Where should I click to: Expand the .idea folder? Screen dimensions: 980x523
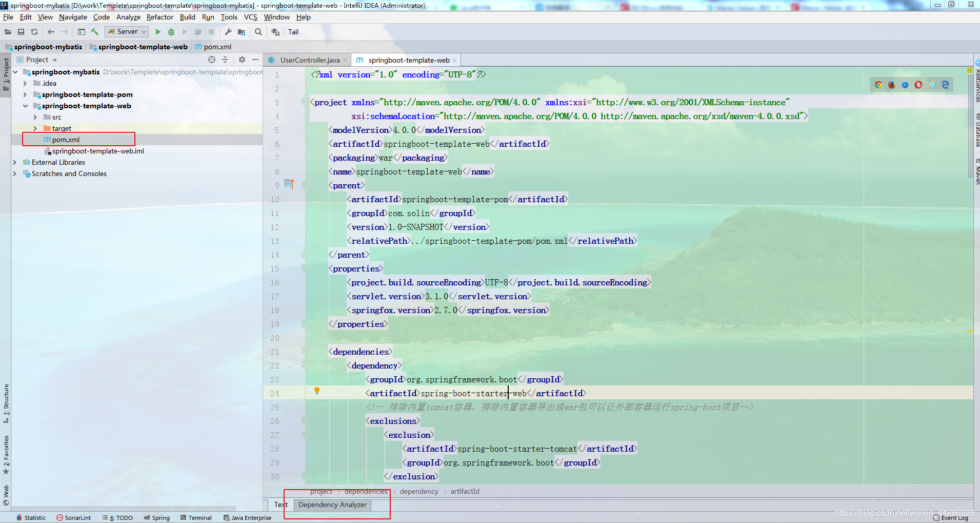25,83
